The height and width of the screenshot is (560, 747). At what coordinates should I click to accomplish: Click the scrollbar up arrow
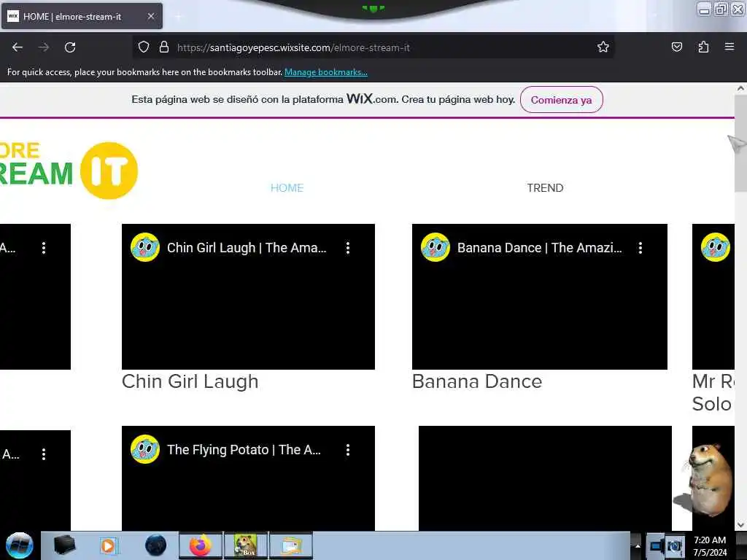click(740, 88)
